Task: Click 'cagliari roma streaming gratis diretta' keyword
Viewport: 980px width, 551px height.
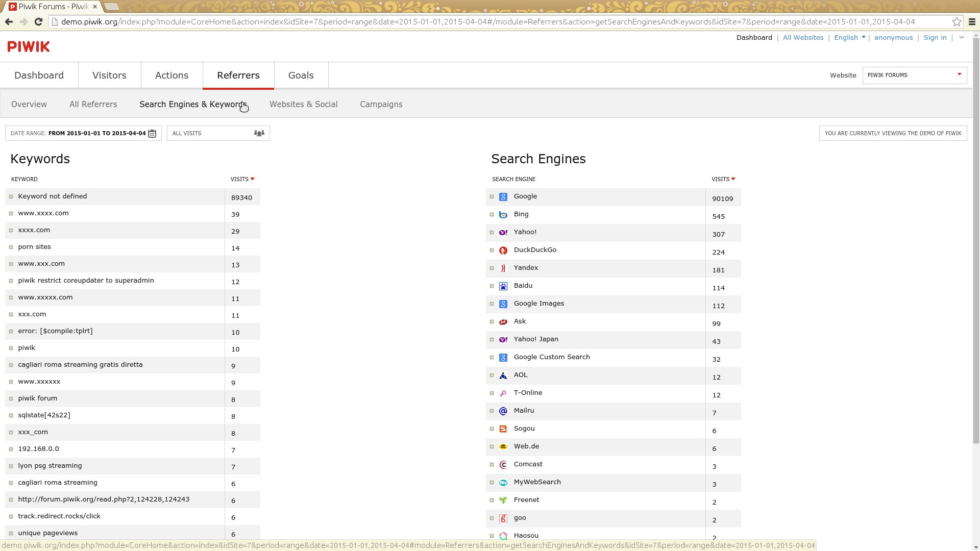Action: (x=80, y=365)
